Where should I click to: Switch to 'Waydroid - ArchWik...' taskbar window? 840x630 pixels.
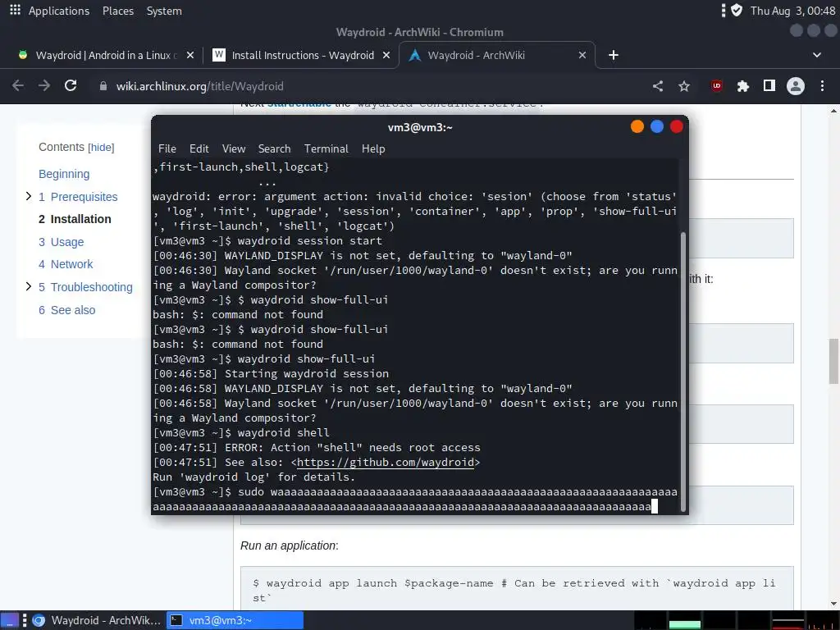[97, 620]
